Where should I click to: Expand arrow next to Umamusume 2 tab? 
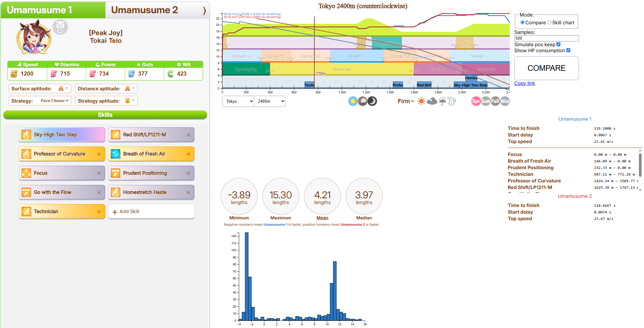click(x=204, y=11)
